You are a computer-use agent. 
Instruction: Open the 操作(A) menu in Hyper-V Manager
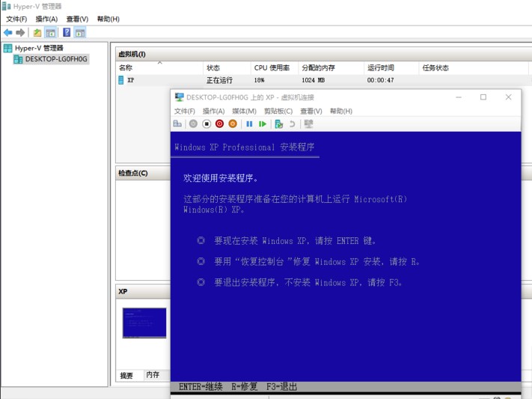click(47, 19)
